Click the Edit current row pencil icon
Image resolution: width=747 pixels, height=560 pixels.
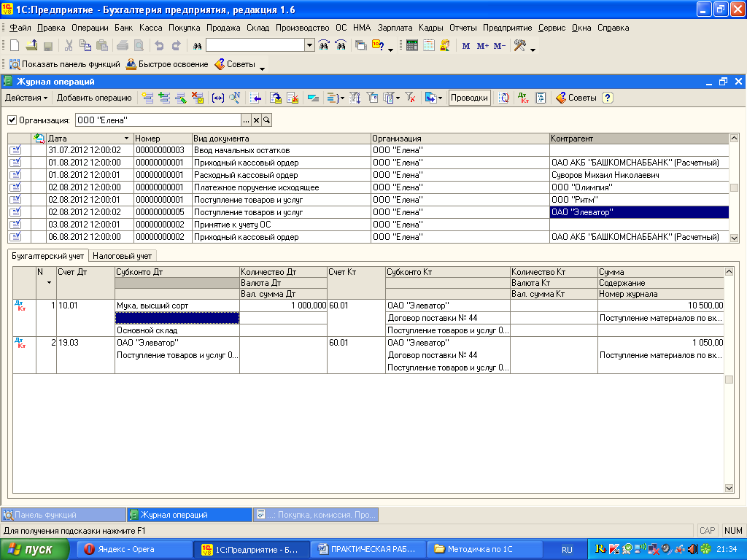click(181, 98)
